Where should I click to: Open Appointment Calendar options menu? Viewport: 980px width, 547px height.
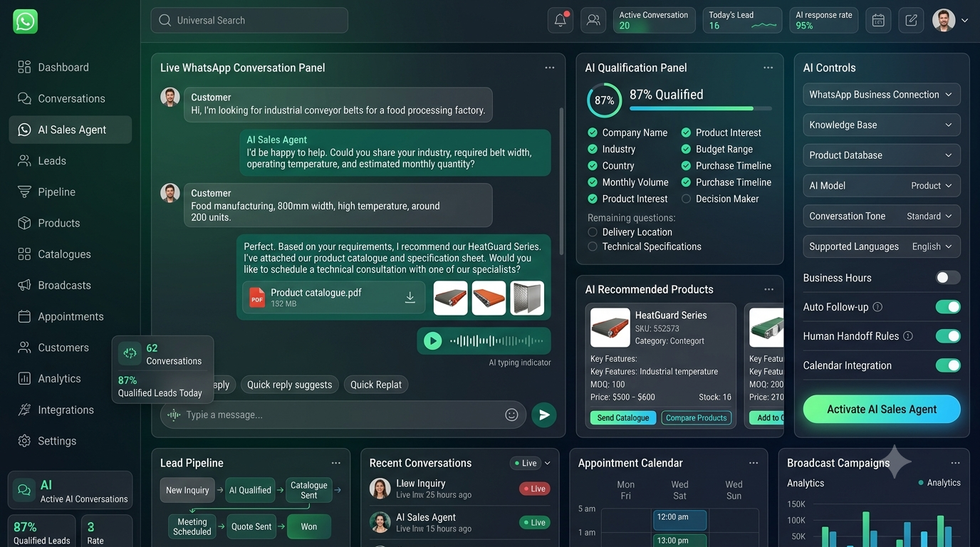click(x=754, y=463)
